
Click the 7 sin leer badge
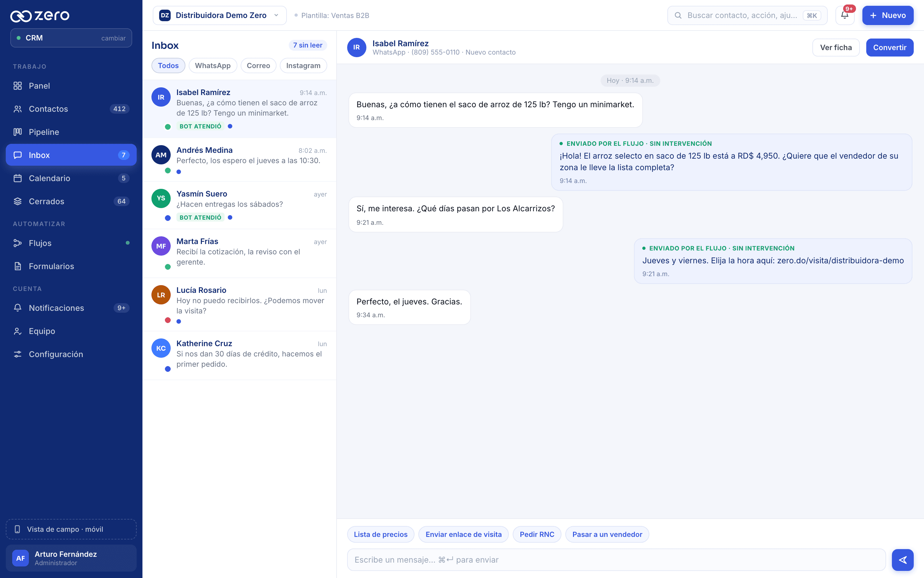tap(307, 45)
